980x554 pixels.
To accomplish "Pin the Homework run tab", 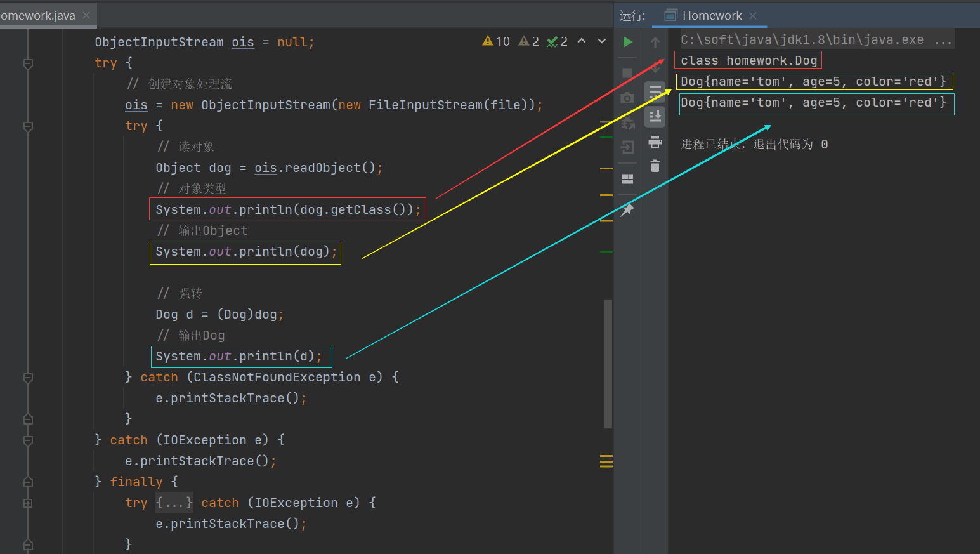I will pos(627,209).
